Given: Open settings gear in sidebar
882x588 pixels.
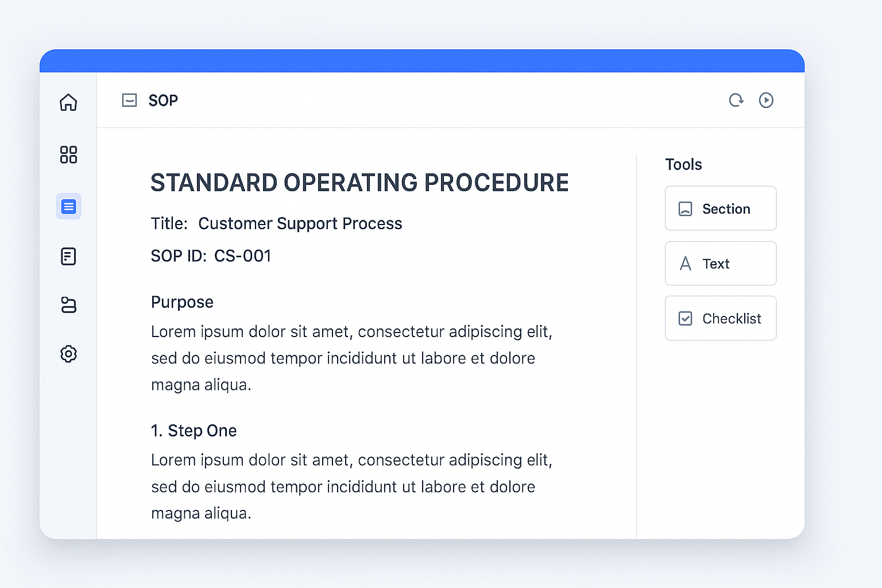Looking at the screenshot, I should point(68,354).
